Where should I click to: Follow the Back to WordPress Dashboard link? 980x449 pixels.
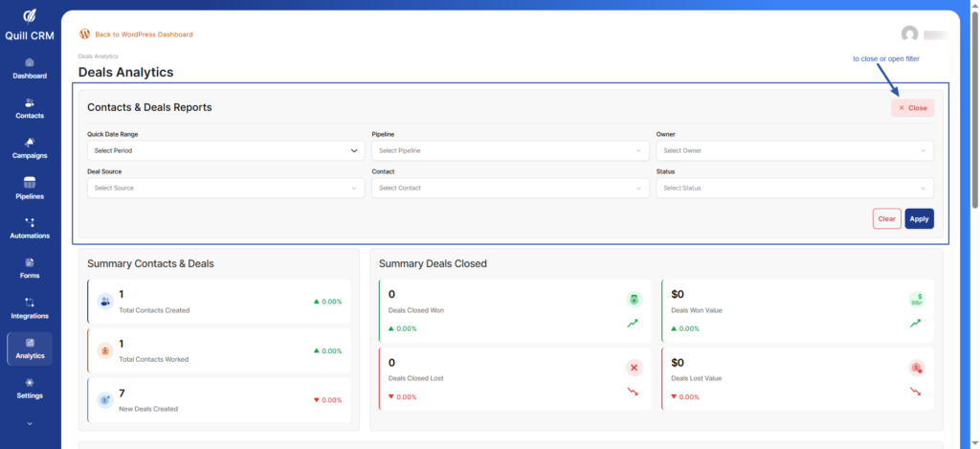[143, 34]
